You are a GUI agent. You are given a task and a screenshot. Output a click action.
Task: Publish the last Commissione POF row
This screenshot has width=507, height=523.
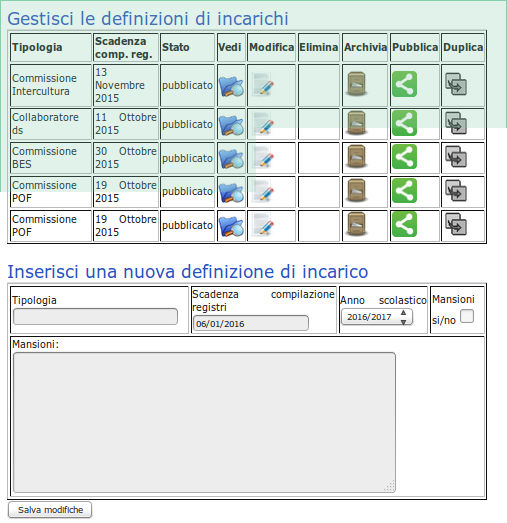click(x=404, y=224)
